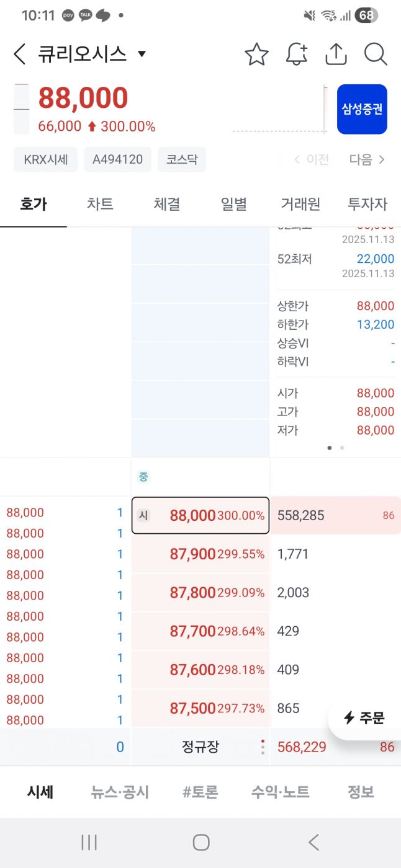
Task: Go to 다음 stock with chevron
Action: click(x=367, y=159)
